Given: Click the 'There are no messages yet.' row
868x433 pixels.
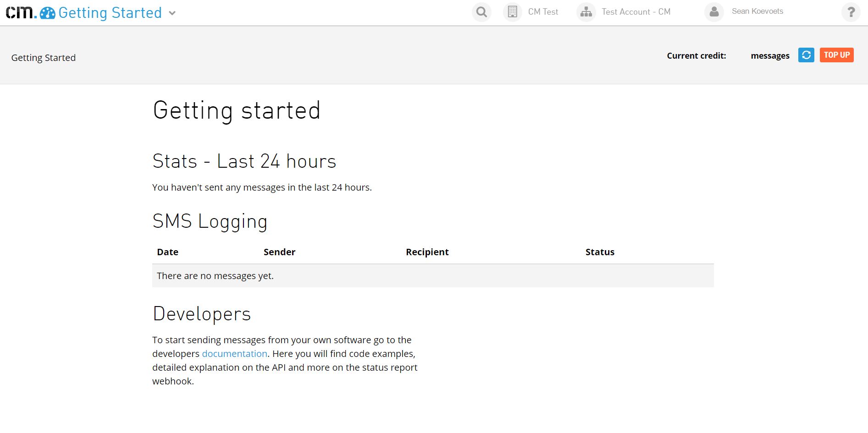Looking at the screenshot, I should point(433,276).
